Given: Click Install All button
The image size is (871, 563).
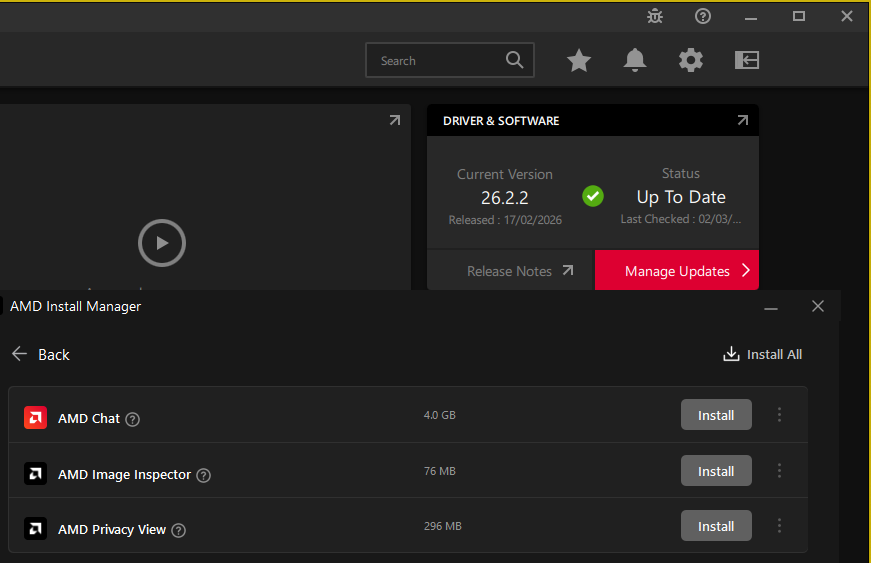Looking at the screenshot, I should 762,354.
